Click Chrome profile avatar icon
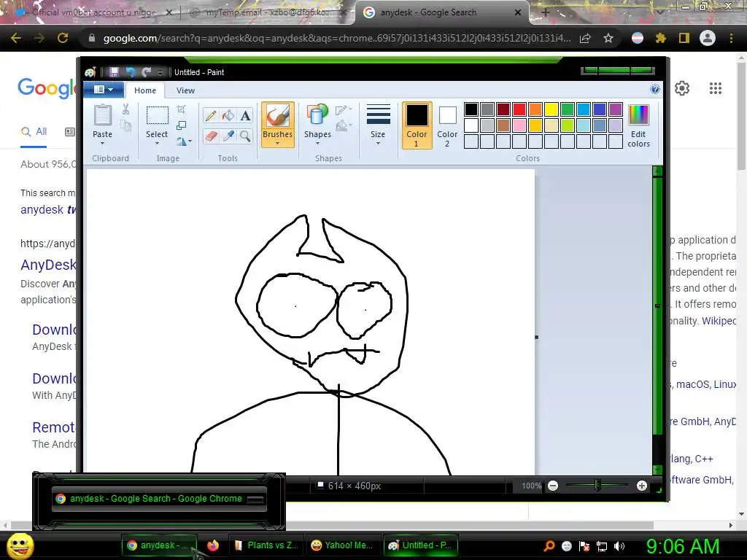This screenshot has width=747, height=560. pyautogui.click(x=708, y=38)
